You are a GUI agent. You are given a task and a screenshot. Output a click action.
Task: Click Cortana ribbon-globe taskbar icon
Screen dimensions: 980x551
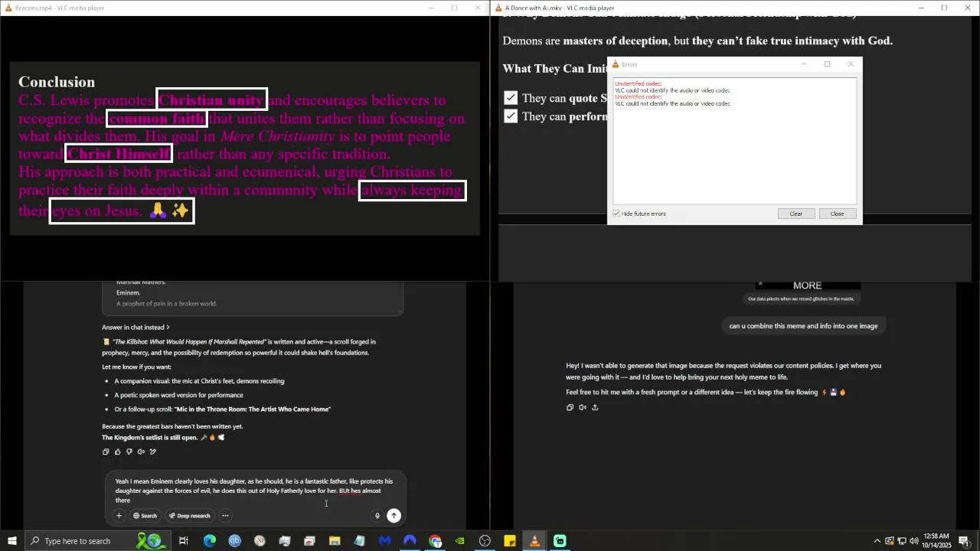(x=150, y=541)
